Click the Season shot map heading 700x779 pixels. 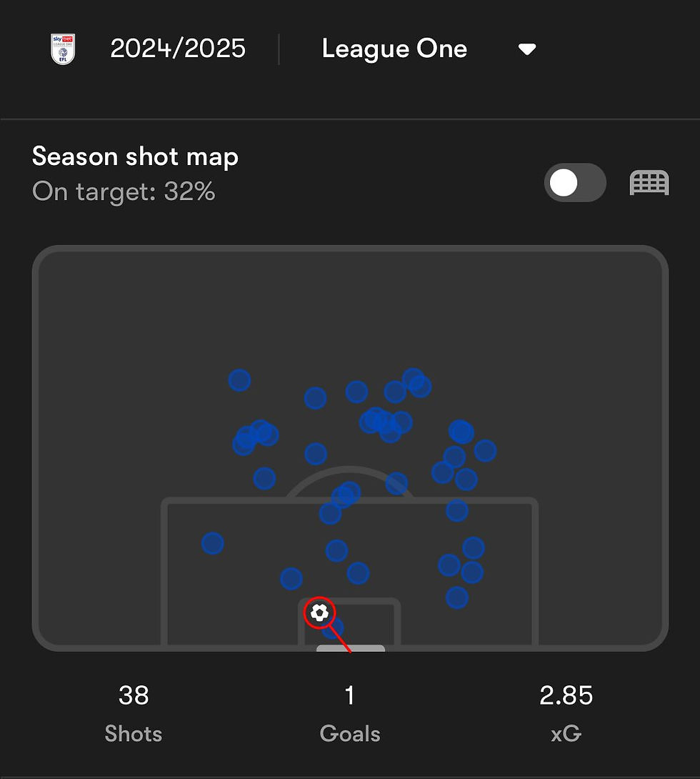click(x=136, y=157)
